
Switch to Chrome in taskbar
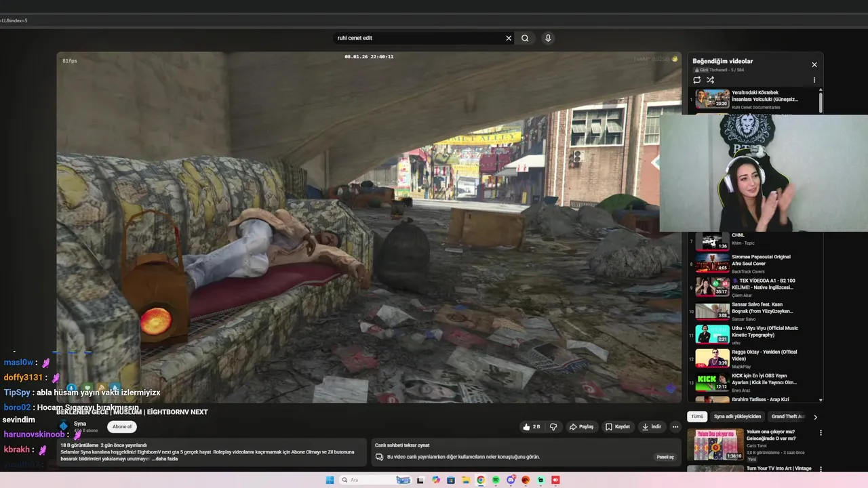pyautogui.click(x=481, y=480)
